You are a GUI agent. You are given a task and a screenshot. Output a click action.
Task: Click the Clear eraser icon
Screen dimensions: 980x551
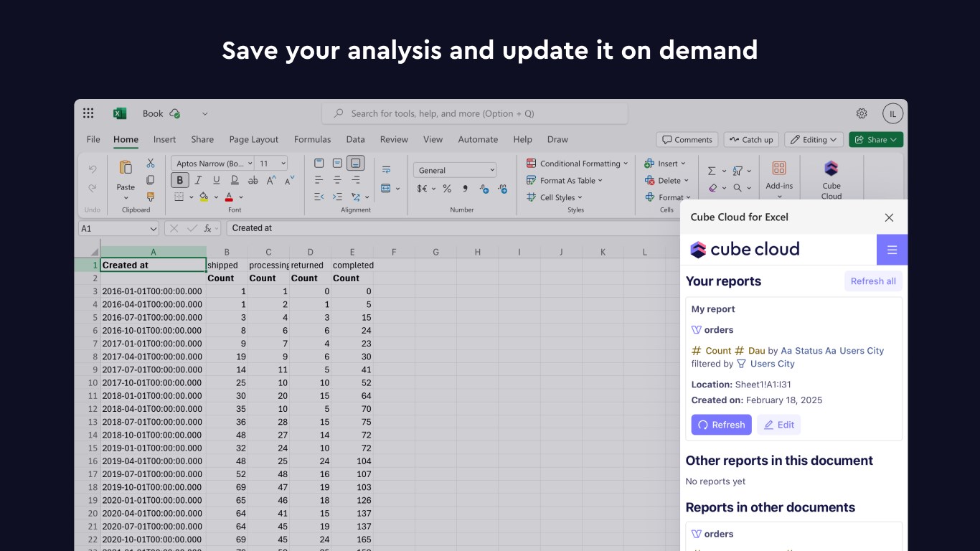pos(712,188)
